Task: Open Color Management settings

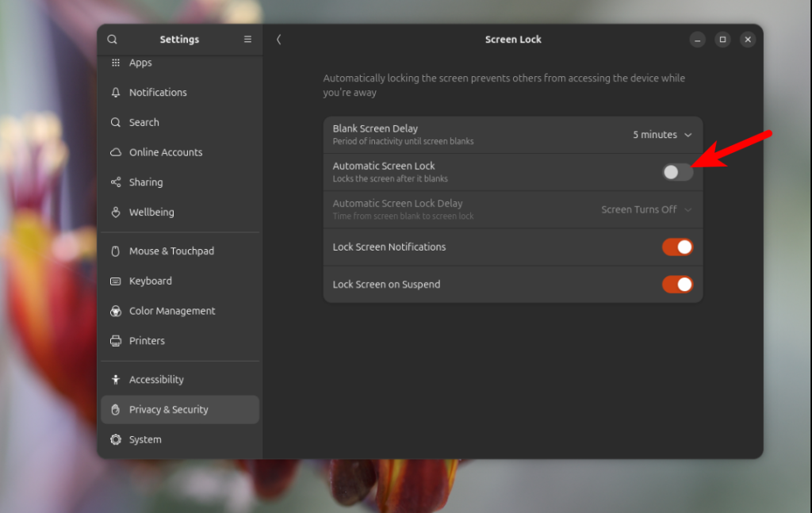Action: 172,311
